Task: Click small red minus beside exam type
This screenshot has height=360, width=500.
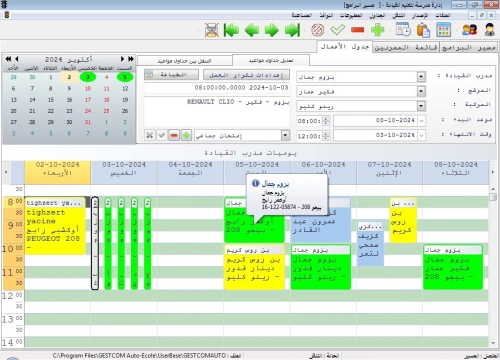Action: pos(174,135)
